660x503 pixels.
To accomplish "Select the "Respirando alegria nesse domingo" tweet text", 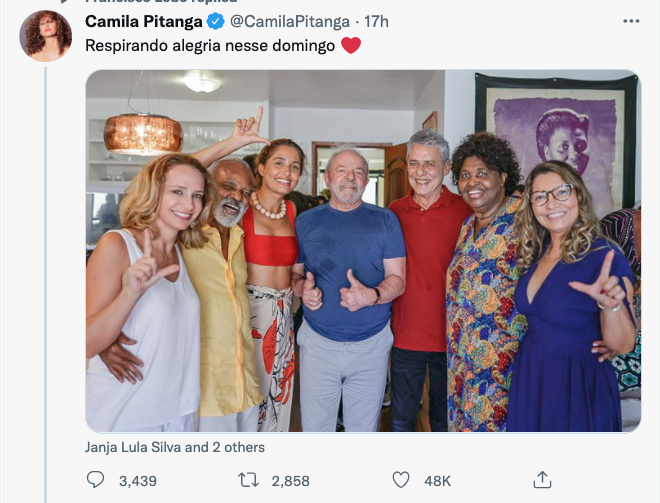I will (210, 45).
